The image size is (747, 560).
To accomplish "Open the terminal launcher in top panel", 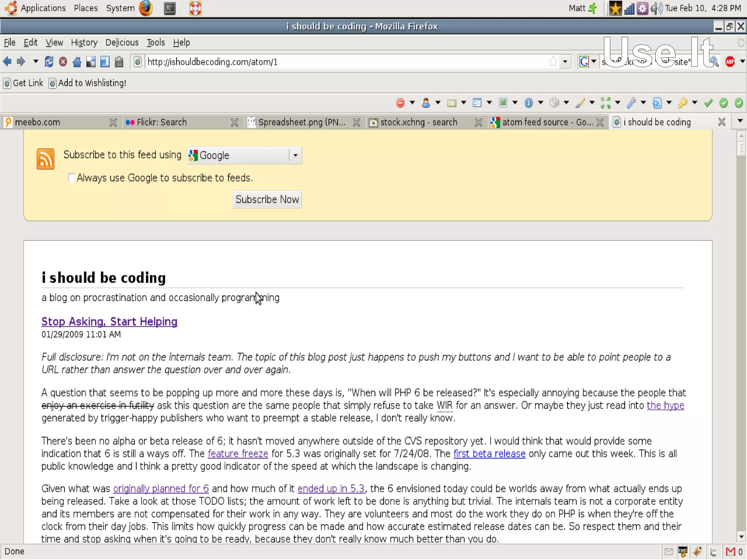I will pos(170,8).
